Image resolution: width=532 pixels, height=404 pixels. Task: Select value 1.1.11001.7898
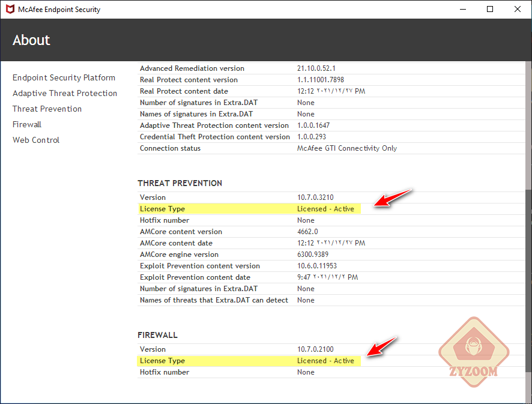(x=321, y=80)
